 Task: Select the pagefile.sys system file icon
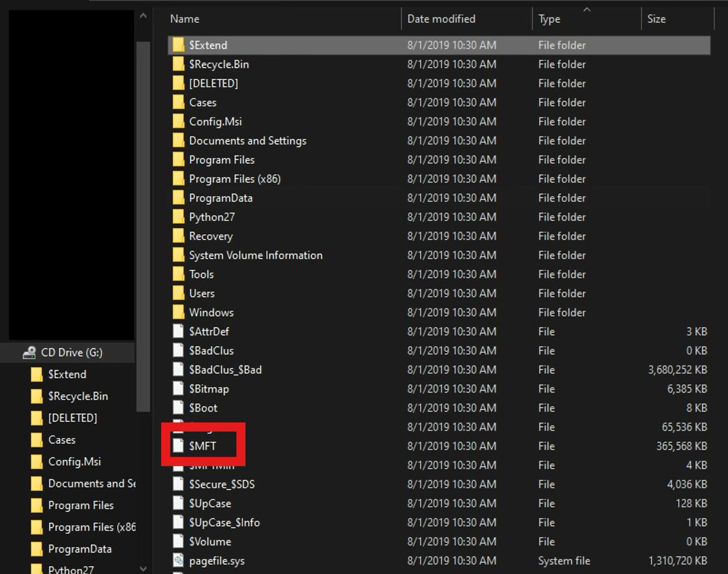click(178, 561)
